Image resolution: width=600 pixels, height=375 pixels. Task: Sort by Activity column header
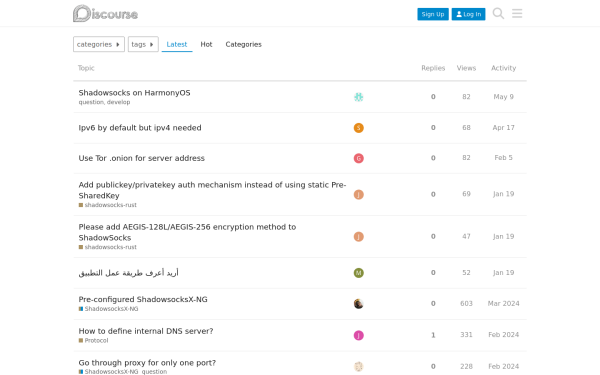(x=504, y=68)
